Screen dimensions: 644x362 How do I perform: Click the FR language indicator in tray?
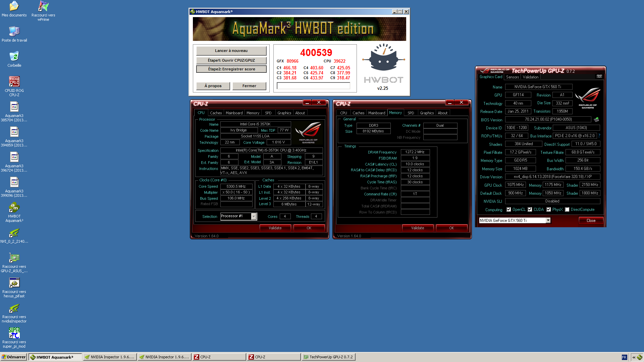624,357
